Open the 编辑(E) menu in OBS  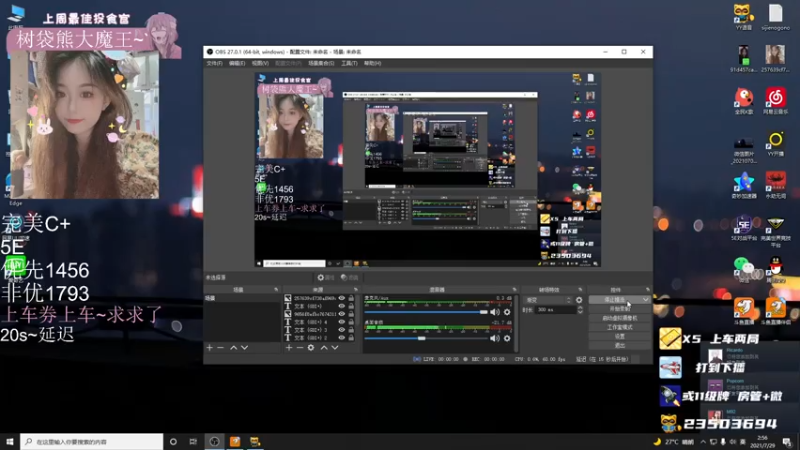tap(237, 63)
